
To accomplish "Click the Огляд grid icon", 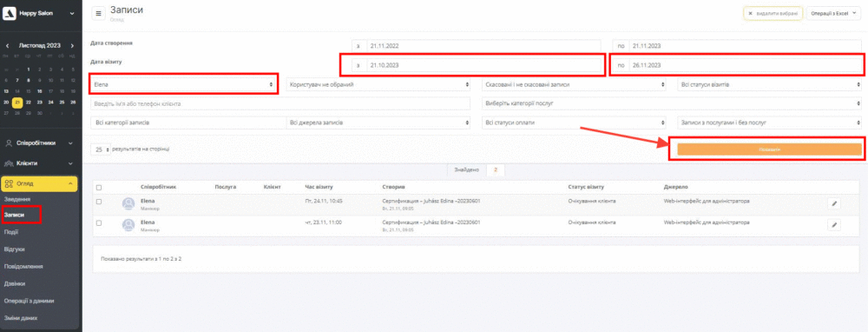I will [10, 183].
